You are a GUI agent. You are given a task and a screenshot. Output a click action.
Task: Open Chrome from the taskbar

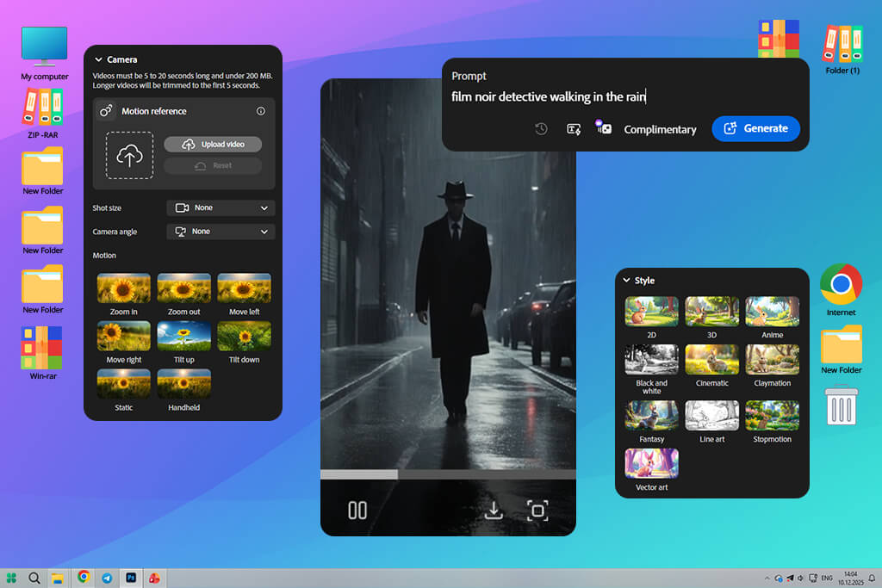pos(84,577)
